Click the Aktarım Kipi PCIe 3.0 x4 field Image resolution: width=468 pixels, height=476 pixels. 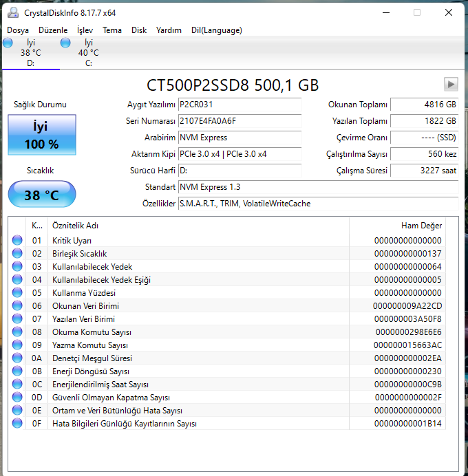[240, 154]
